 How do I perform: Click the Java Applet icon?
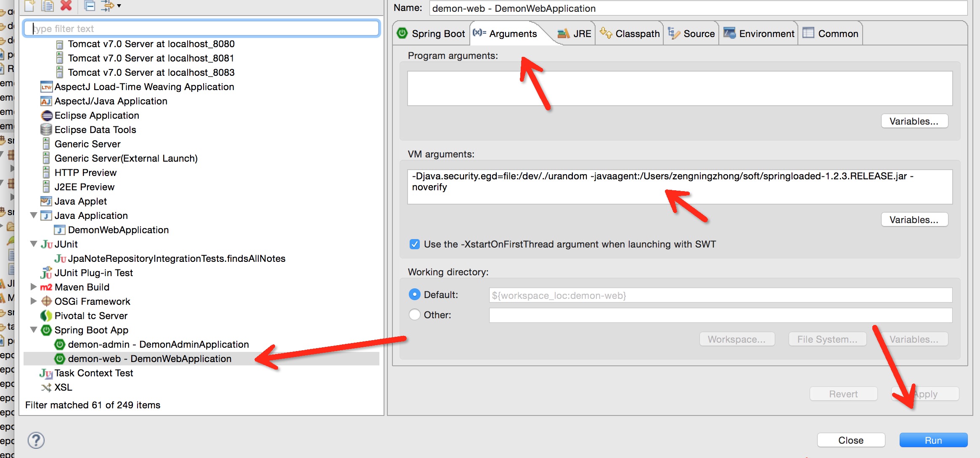tap(46, 201)
